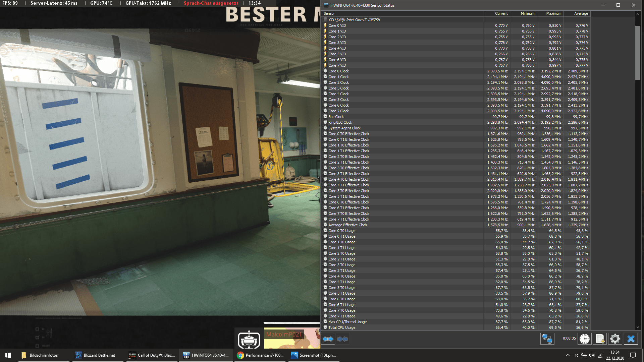Close sensors with the blue X icon

[631, 339]
